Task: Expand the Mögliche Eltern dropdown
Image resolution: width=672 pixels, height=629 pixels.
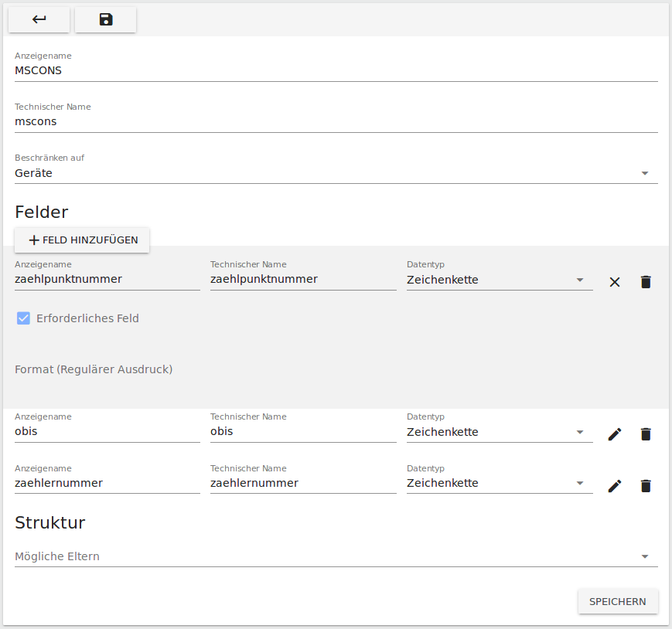Action: tap(644, 556)
